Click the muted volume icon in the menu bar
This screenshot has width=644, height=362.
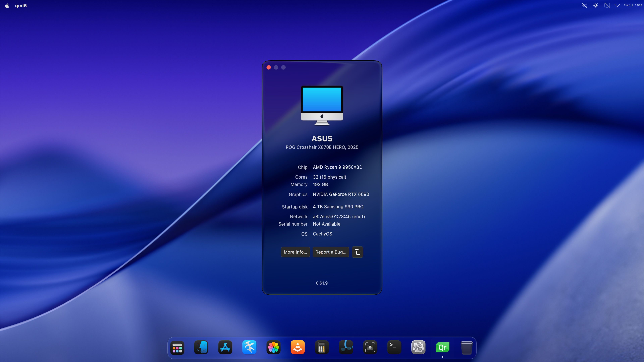[x=584, y=5]
